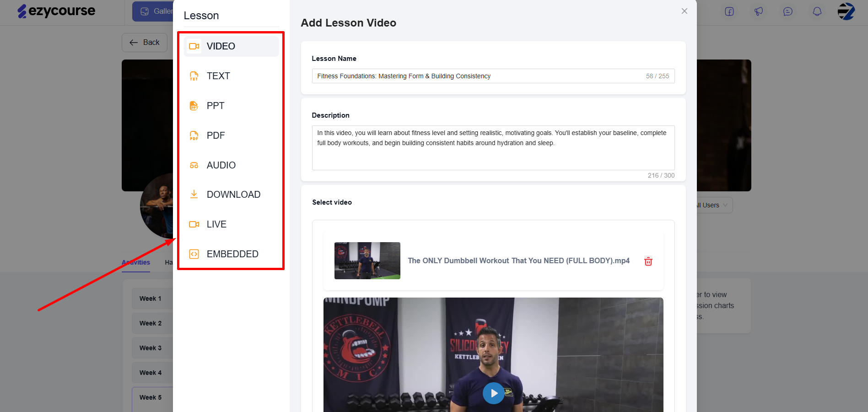Open the Gallery button in header
The height and width of the screenshot is (412, 868).
point(153,11)
